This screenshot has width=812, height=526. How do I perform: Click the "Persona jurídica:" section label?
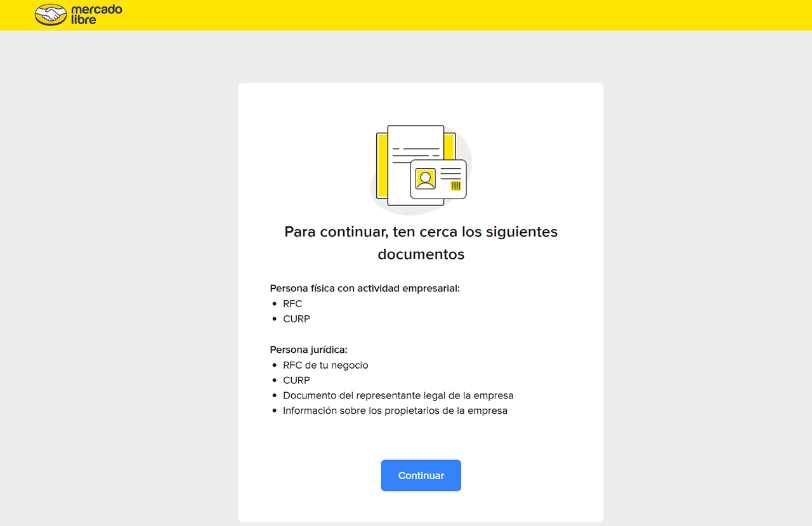308,350
